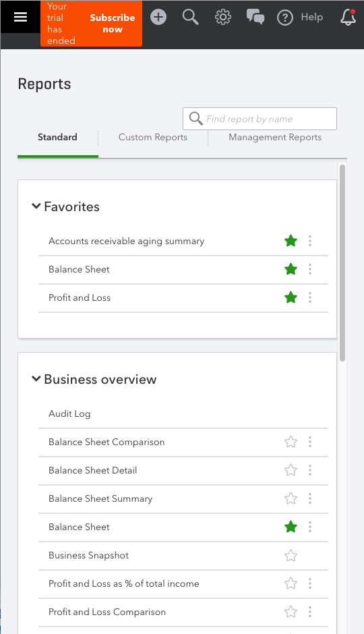This screenshot has width=364, height=634.
Task: Open more options for Accounts receivable aging summary
Action: pyautogui.click(x=310, y=241)
